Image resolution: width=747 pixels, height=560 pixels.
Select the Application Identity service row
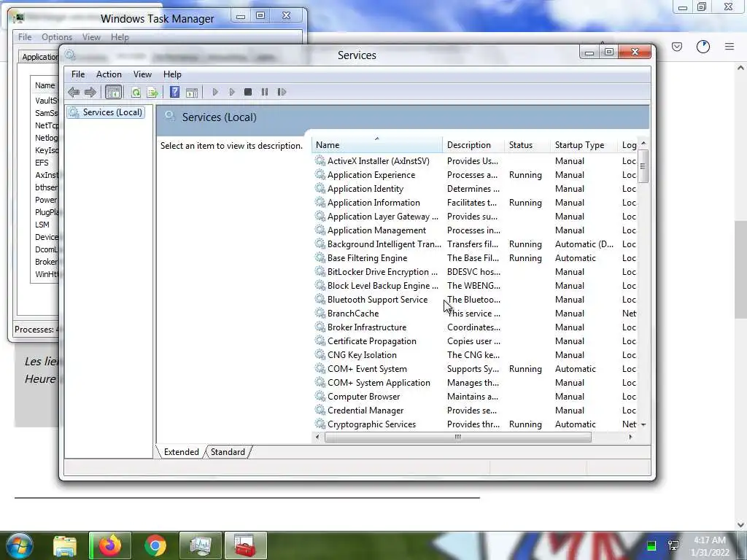475,189
